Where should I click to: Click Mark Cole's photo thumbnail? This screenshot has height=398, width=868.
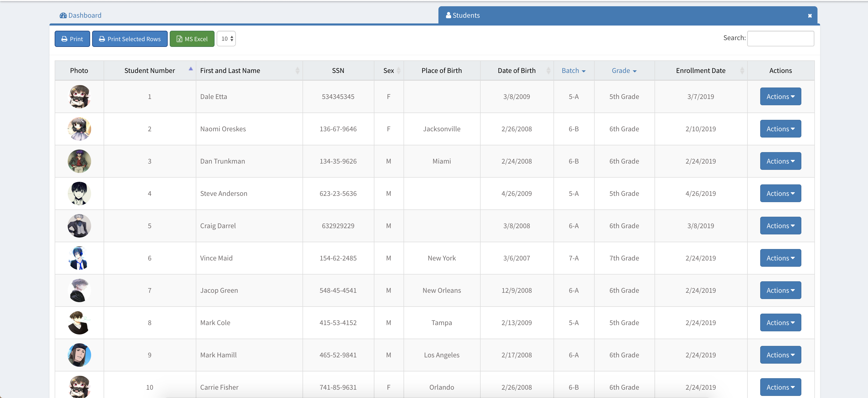pos(79,322)
